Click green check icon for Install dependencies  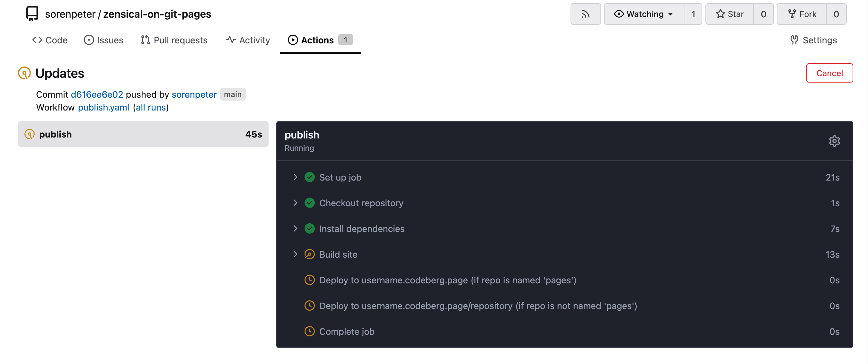pyautogui.click(x=309, y=228)
